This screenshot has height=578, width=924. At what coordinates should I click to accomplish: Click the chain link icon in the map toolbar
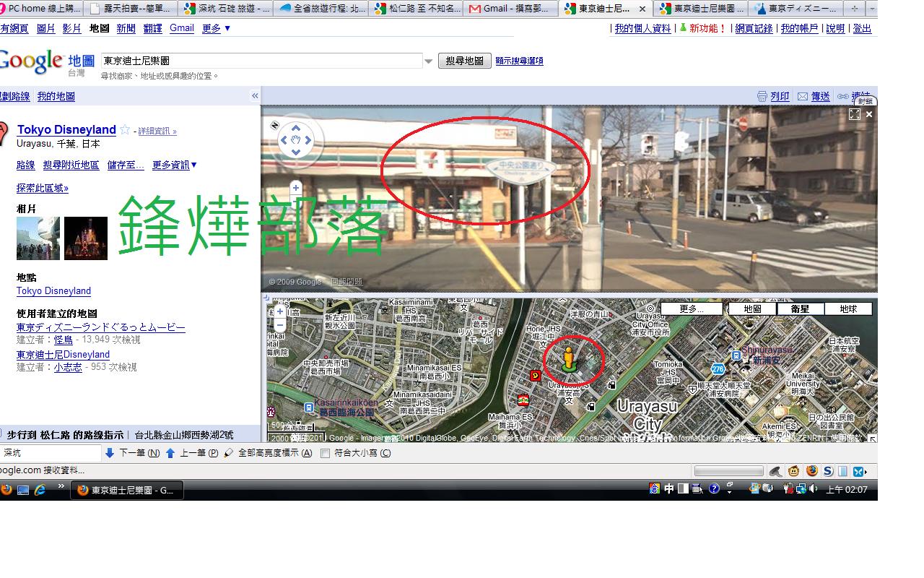(843, 96)
